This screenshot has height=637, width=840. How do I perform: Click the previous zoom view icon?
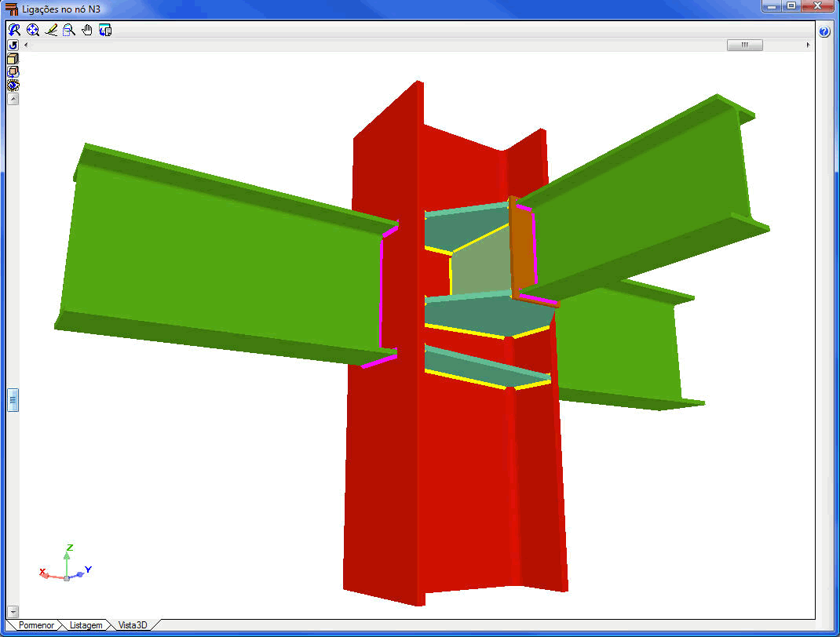[14, 30]
